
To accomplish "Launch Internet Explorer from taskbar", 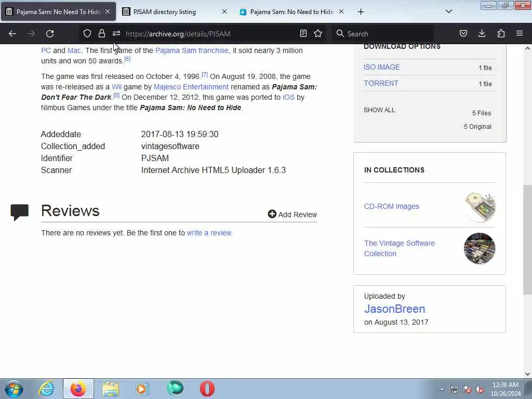I will 46,389.
